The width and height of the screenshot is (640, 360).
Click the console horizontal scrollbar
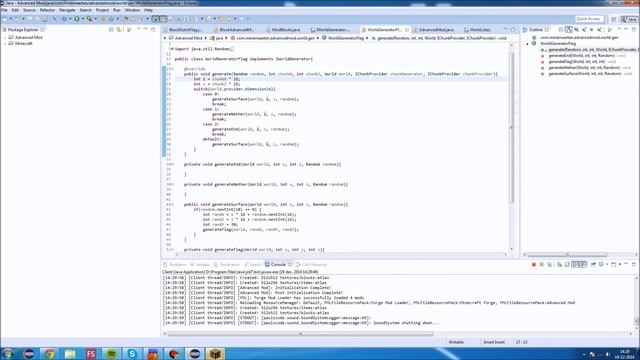[300, 334]
